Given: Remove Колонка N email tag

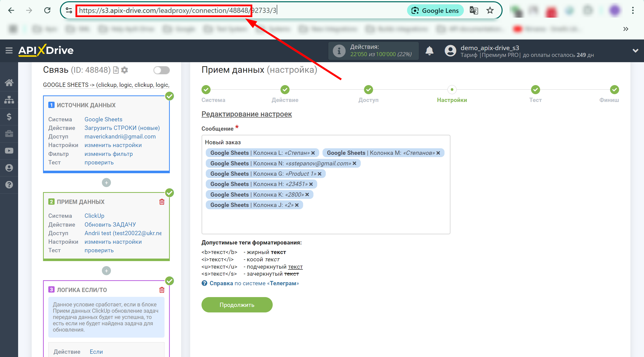Looking at the screenshot, I should click(354, 163).
